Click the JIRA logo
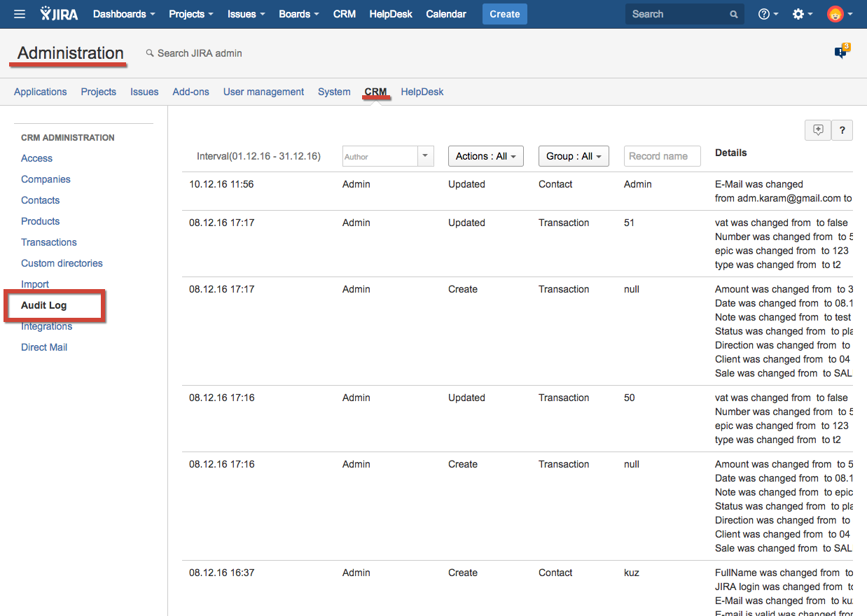 point(60,14)
